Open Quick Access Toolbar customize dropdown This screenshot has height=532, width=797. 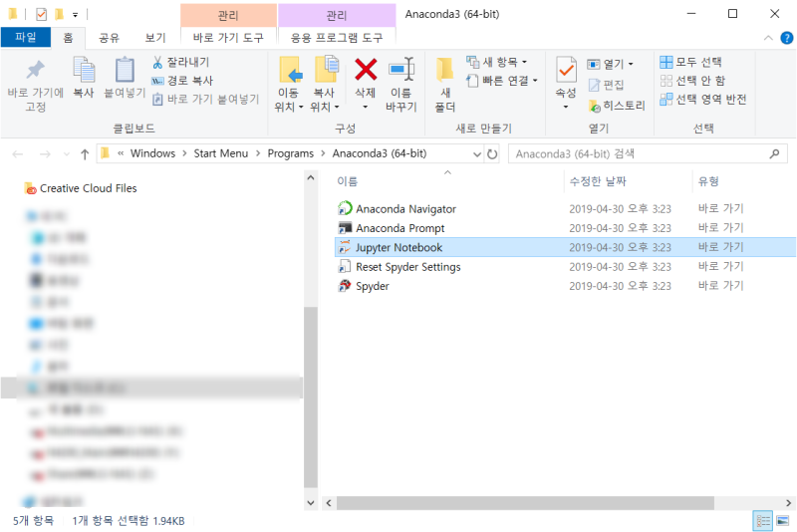76,15
